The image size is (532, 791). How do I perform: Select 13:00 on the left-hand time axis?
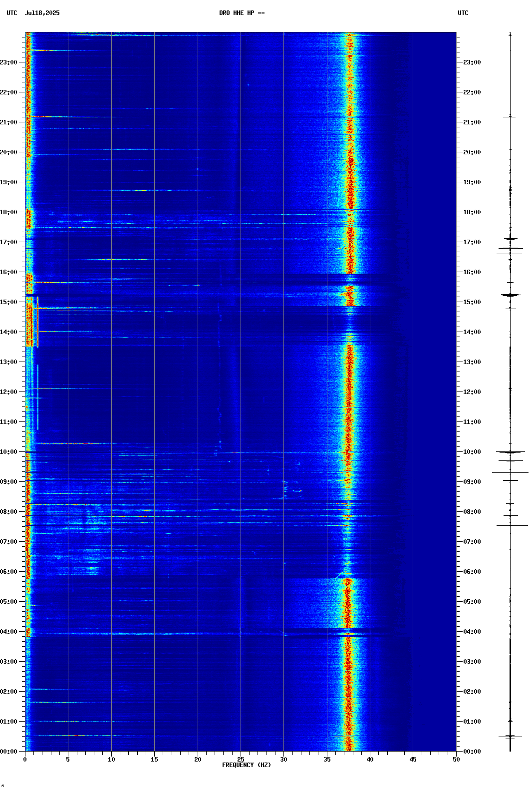[x=9, y=362]
